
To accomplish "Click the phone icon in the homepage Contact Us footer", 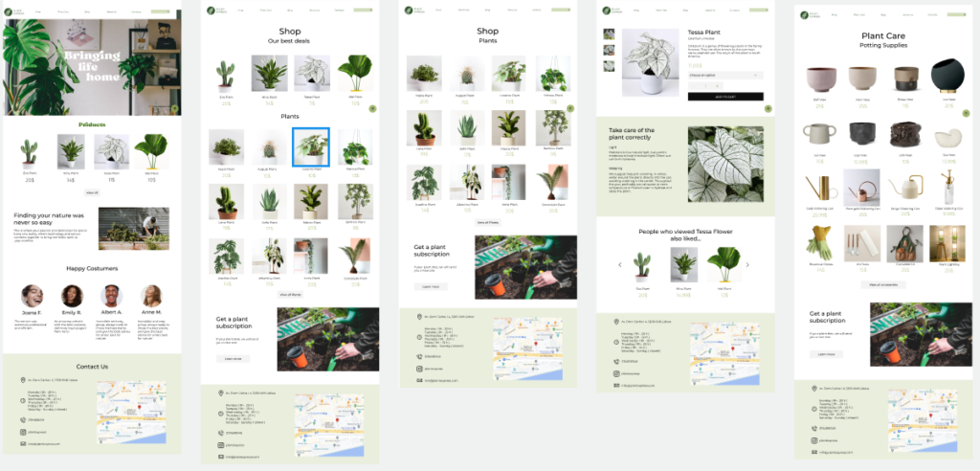I will click(x=23, y=419).
